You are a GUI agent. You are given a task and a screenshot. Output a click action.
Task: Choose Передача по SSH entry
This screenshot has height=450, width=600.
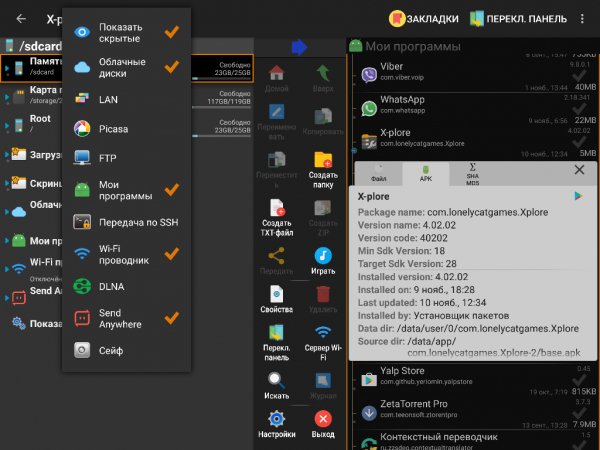point(126,222)
